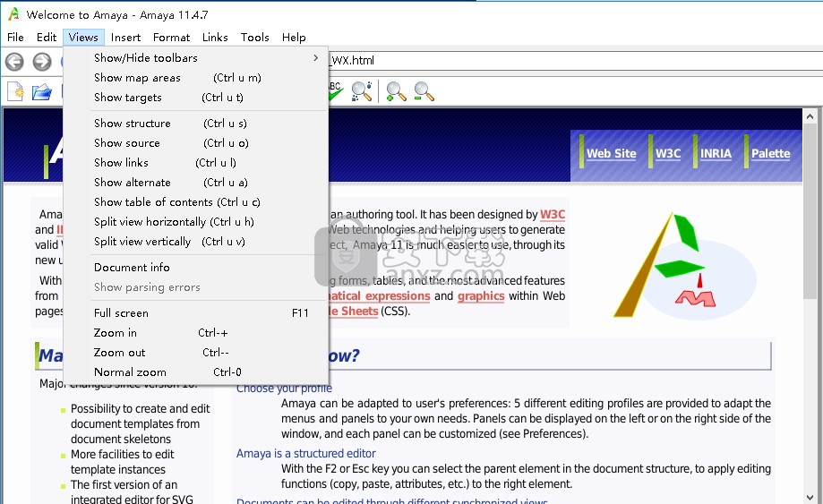
Task: Click the Open folder icon
Action: (42, 93)
